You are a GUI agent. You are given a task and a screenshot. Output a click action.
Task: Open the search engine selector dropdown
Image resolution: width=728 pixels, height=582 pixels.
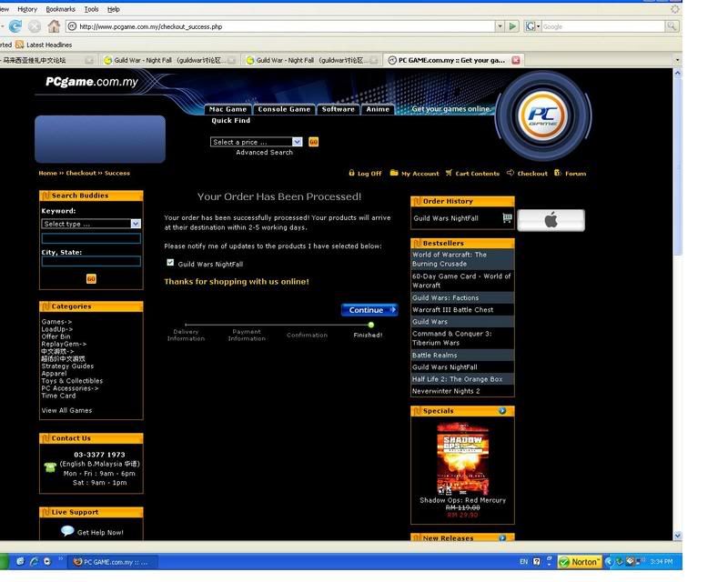click(x=532, y=26)
